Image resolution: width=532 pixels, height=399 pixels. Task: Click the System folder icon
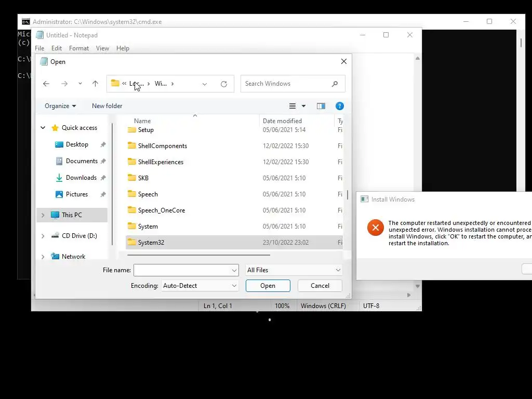pyautogui.click(x=131, y=226)
